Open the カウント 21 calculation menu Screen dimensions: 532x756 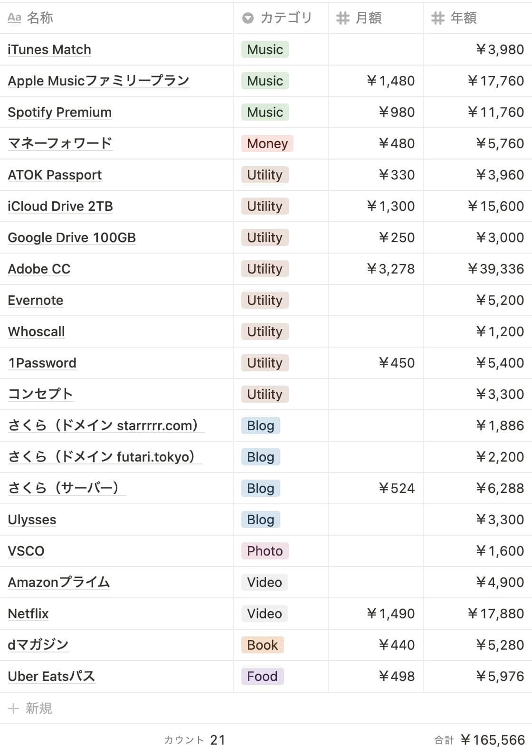pyautogui.click(x=195, y=740)
